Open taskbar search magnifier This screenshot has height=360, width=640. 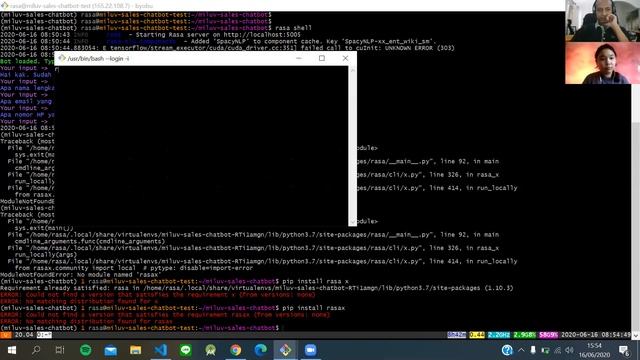36,350
